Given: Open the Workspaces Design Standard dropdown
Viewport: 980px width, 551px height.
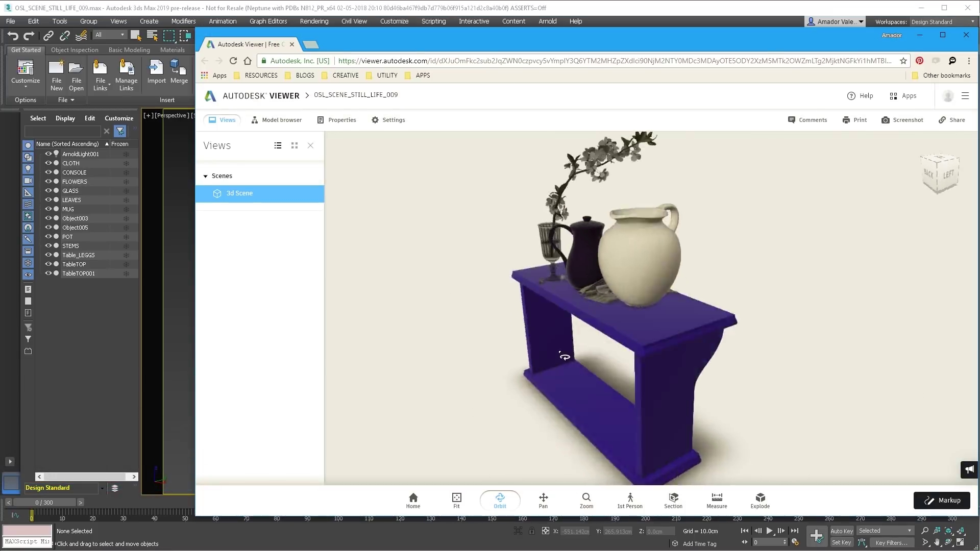Looking at the screenshot, I should (942, 21).
